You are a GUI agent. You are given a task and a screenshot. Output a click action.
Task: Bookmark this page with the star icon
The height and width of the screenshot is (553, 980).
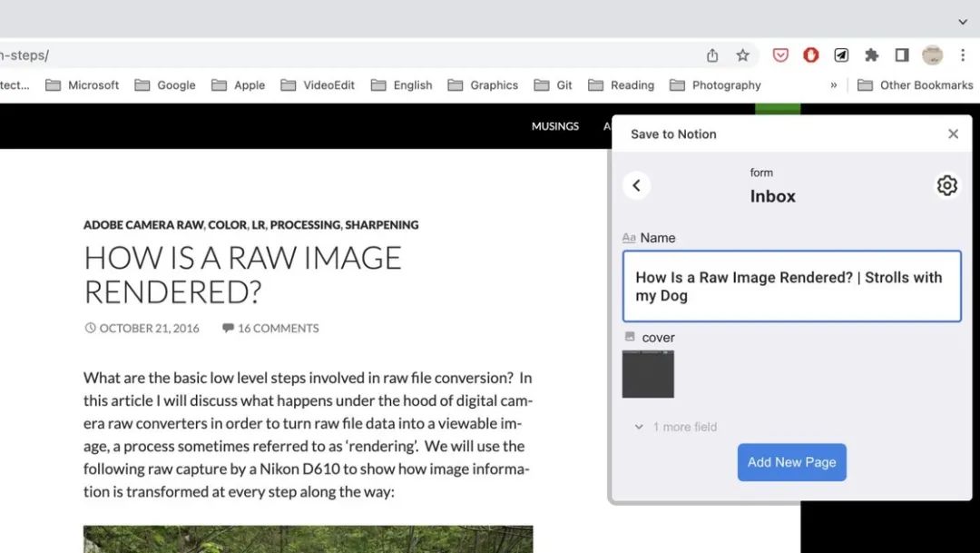click(x=743, y=55)
